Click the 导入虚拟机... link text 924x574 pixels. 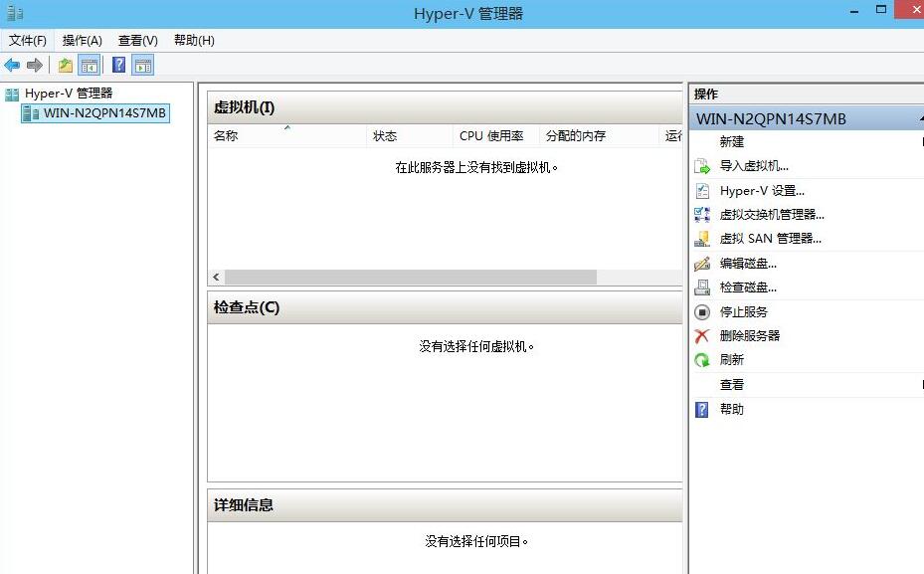point(754,166)
